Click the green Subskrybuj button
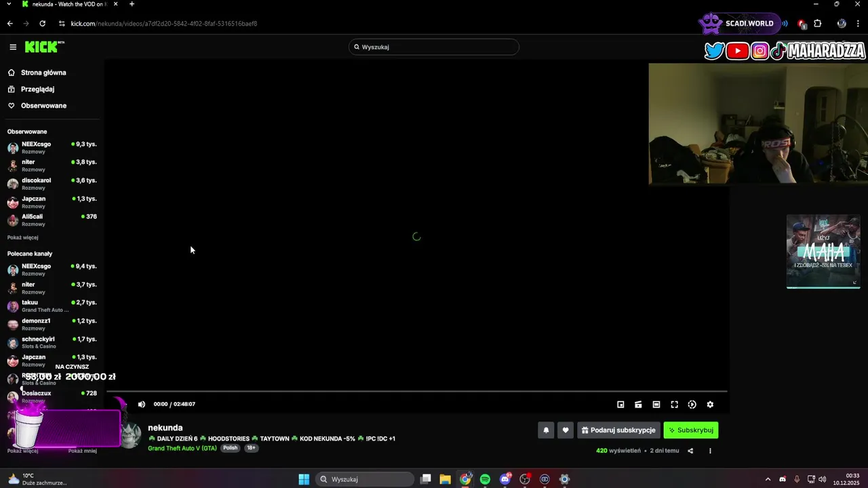Screen dimensions: 868x488 tap(691, 430)
